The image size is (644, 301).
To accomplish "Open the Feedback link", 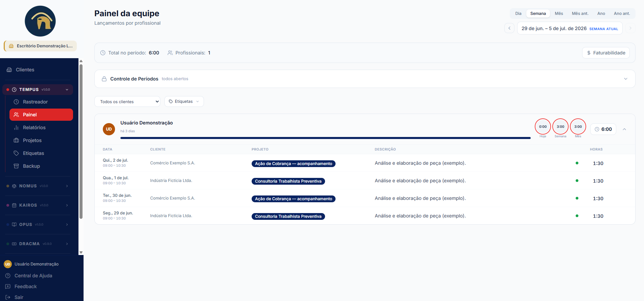I will click(x=25, y=286).
